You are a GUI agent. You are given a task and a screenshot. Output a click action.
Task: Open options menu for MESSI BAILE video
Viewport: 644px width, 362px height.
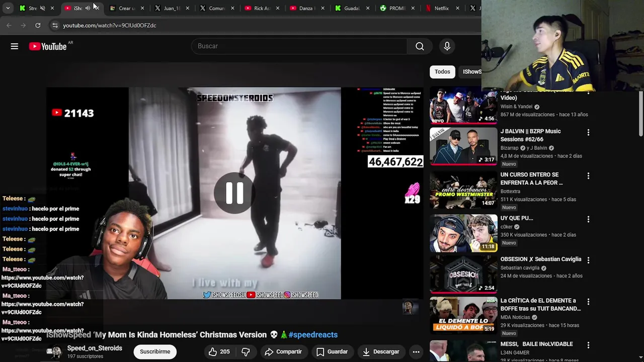pyautogui.click(x=588, y=345)
